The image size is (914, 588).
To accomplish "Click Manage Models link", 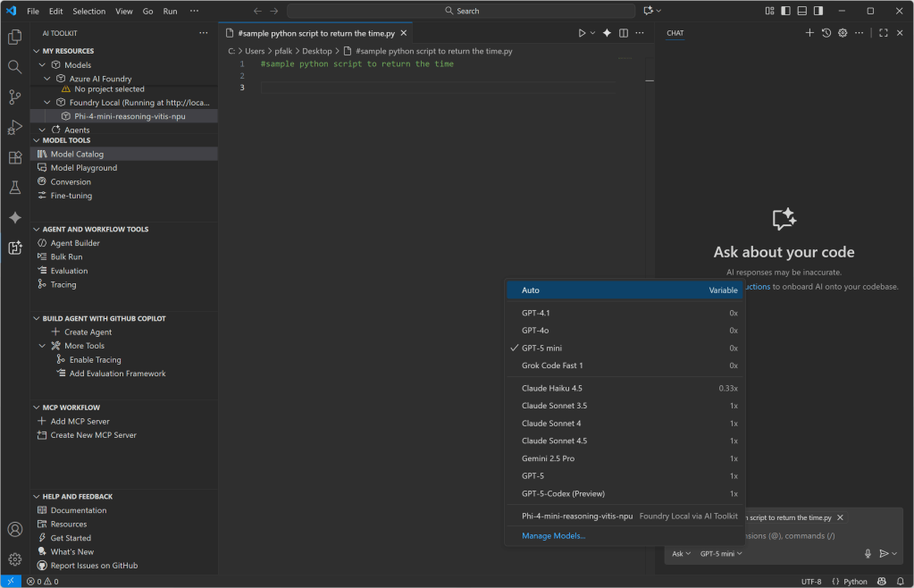I will [x=554, y=536].
